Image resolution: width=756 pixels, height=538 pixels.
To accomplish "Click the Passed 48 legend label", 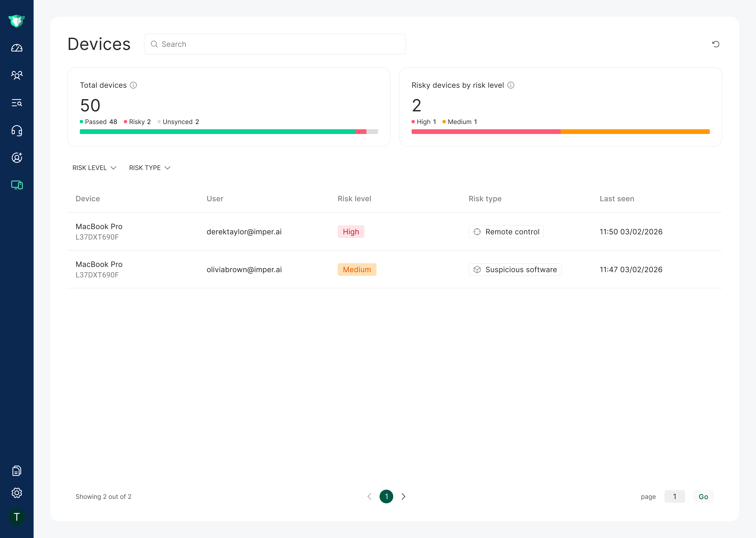I will coord(99,122).
